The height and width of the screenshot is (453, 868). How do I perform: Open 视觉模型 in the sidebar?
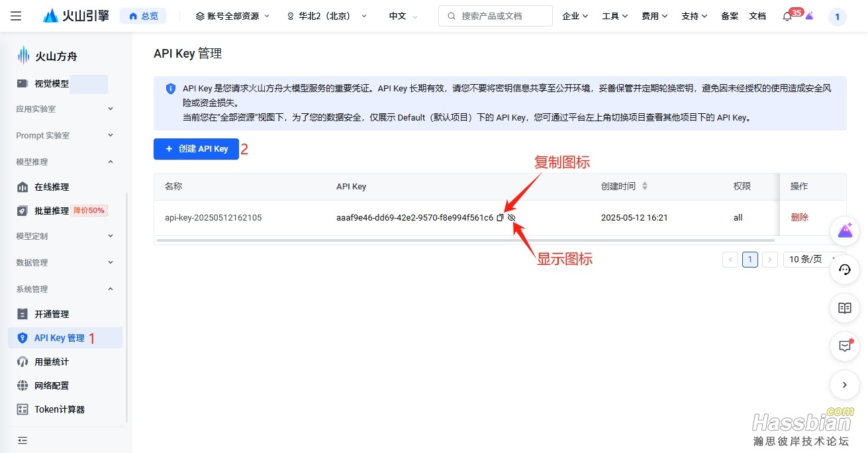click(52, 83)
